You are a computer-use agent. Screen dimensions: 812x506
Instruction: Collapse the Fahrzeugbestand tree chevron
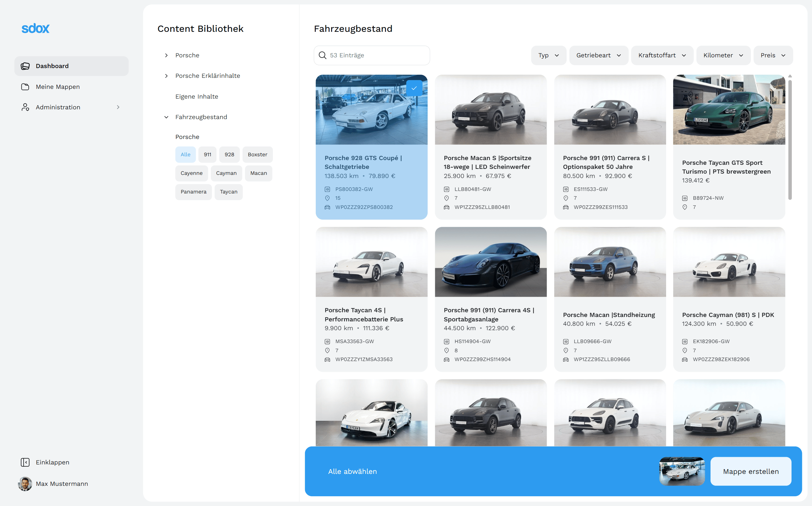[x=166, y=117]
